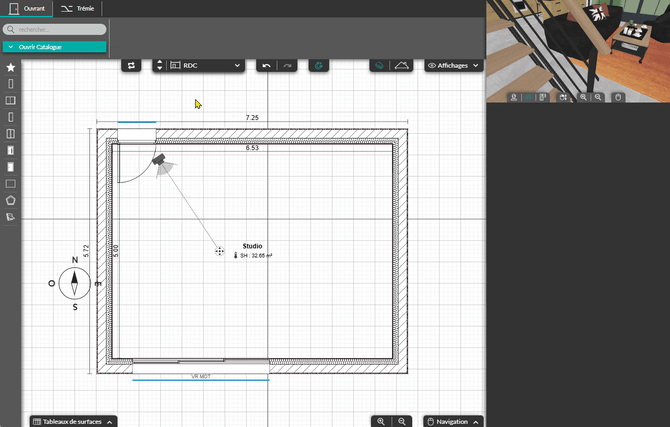Undo the last action
Image resolution: width=670 pixels, height=427 pixels.
click(267, 65)
